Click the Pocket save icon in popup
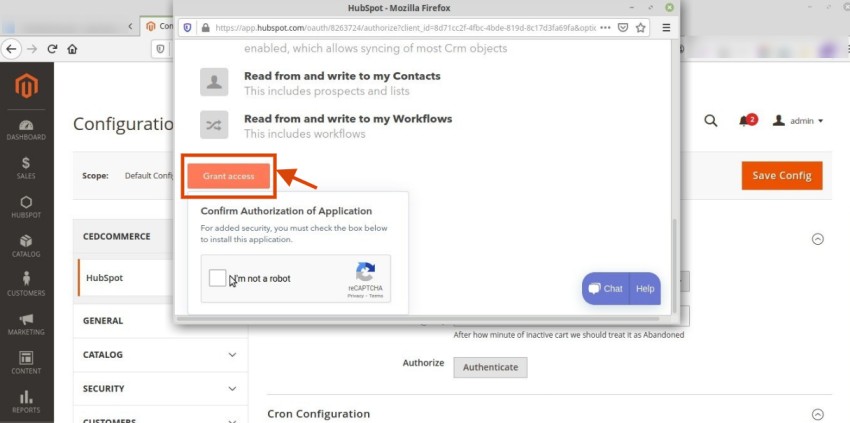850x423 pixels. (623, 28)
